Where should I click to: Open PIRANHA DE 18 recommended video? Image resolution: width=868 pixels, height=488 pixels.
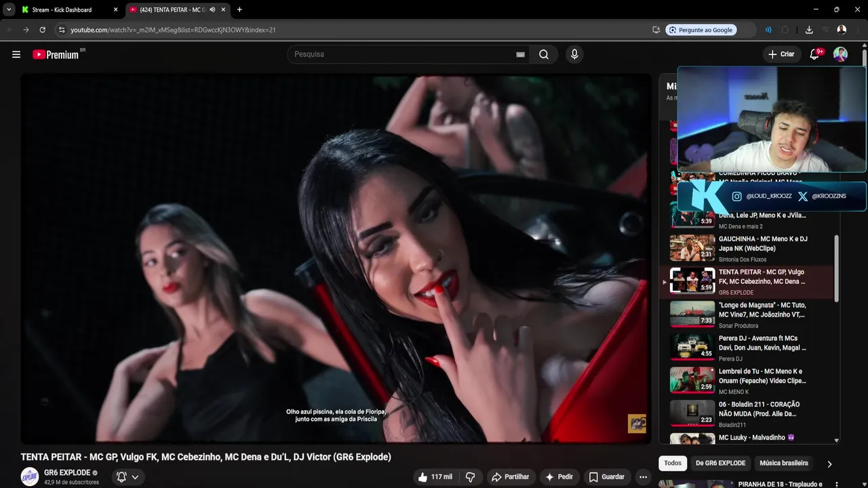click(749, 484)
